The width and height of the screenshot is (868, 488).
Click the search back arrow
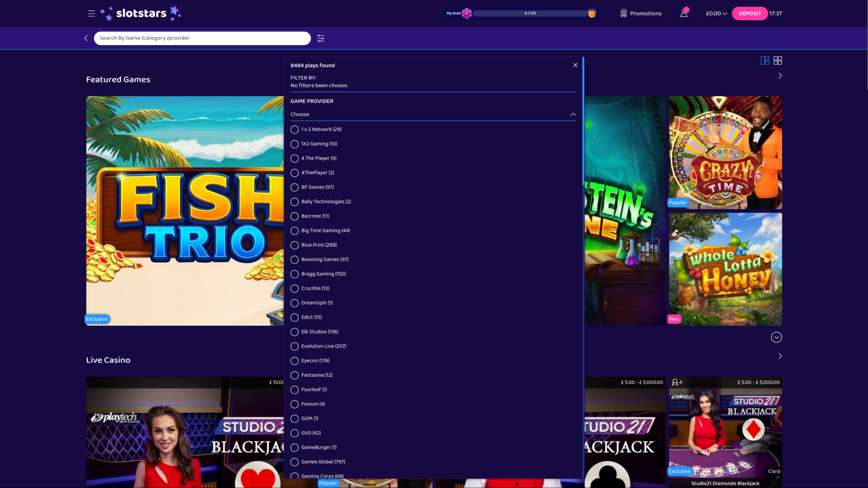point(86,38)
